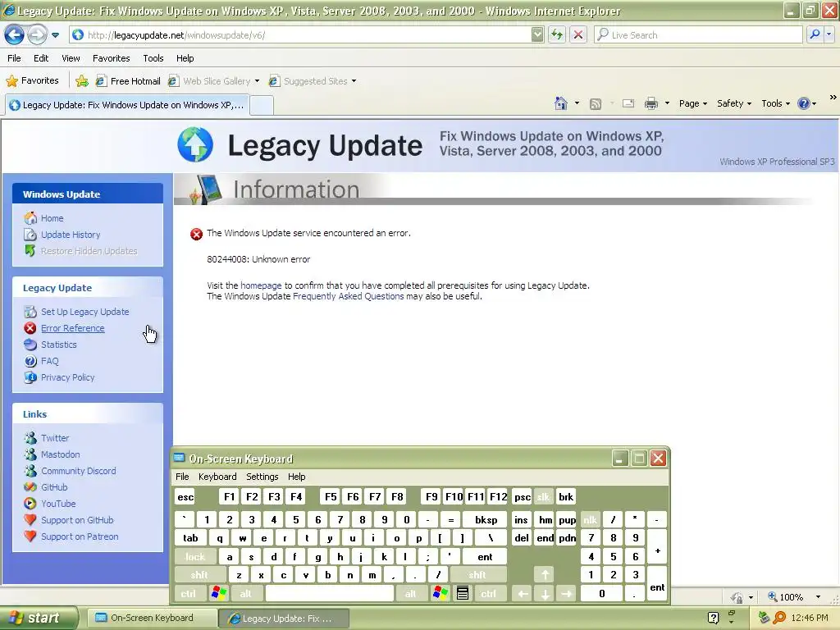Click the Update History icon in sidebar

tap(30, 235)
